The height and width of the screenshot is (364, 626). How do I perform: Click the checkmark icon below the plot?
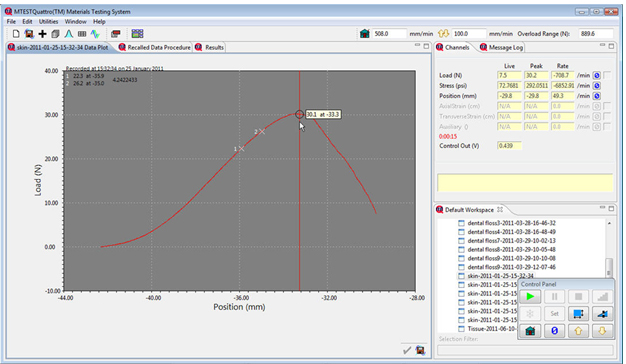(407, 350)
